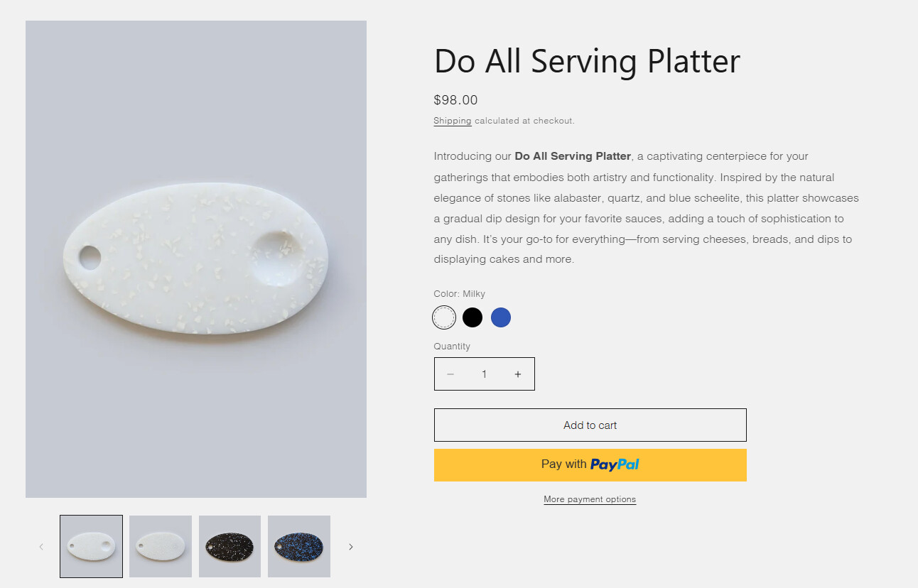The width and height of the screenshot is (918, 588).
Task: Open the main product image
Action: [x=196, y=259]
